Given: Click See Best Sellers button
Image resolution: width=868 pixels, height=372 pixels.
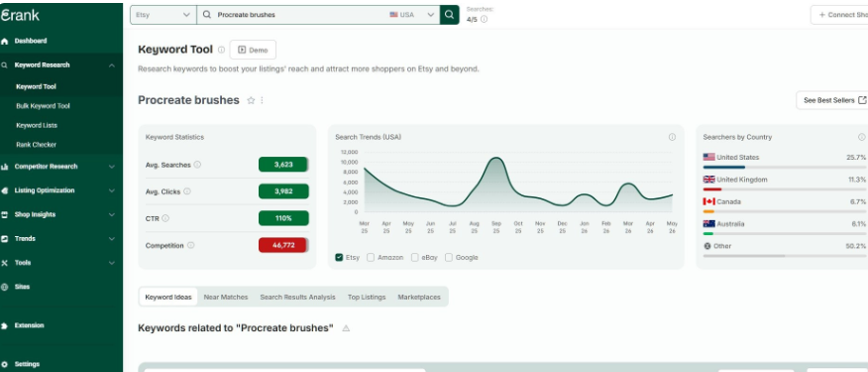Looking at the screenshot, I should tap(832, 100).
